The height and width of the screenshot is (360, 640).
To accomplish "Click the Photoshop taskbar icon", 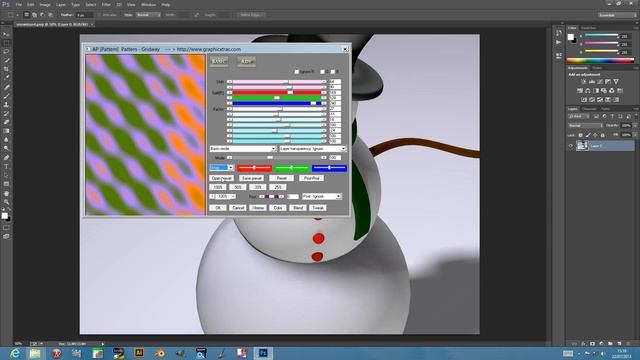I will [263, 353].
